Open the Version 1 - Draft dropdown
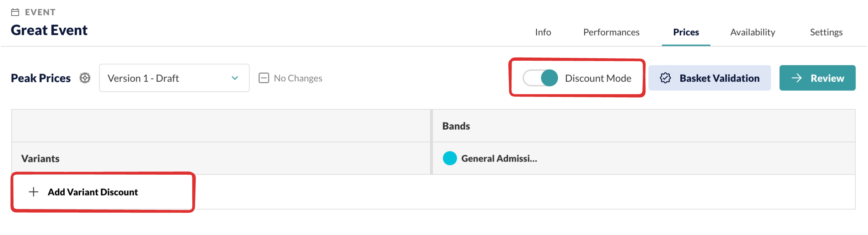868x235 pixels. [x=174, y=78]
